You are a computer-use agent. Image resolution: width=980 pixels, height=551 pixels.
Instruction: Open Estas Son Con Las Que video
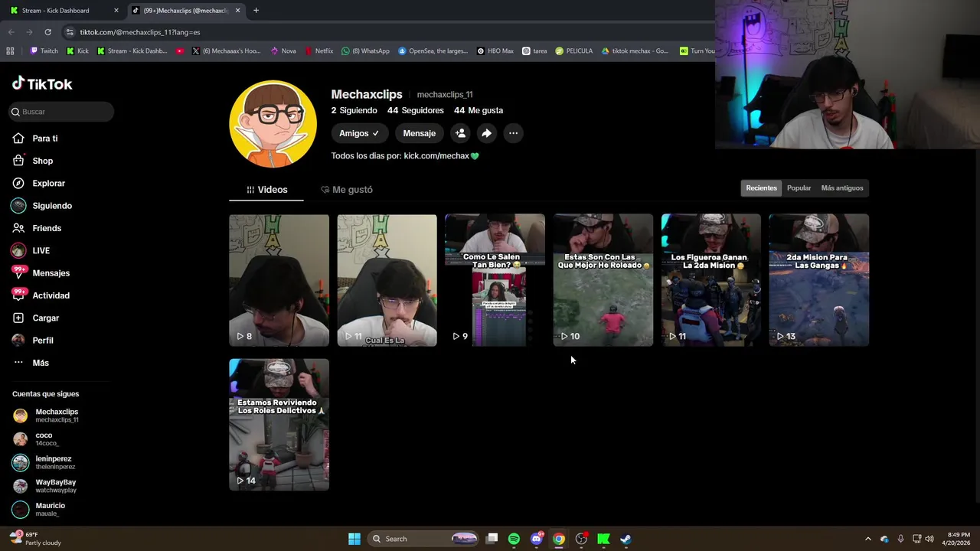point(603,280)
